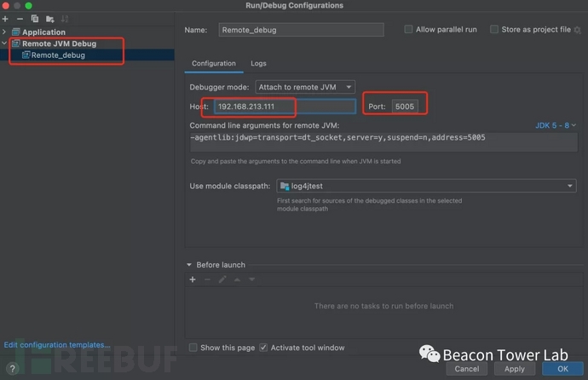Open help with question mark button

coord(13,369)
